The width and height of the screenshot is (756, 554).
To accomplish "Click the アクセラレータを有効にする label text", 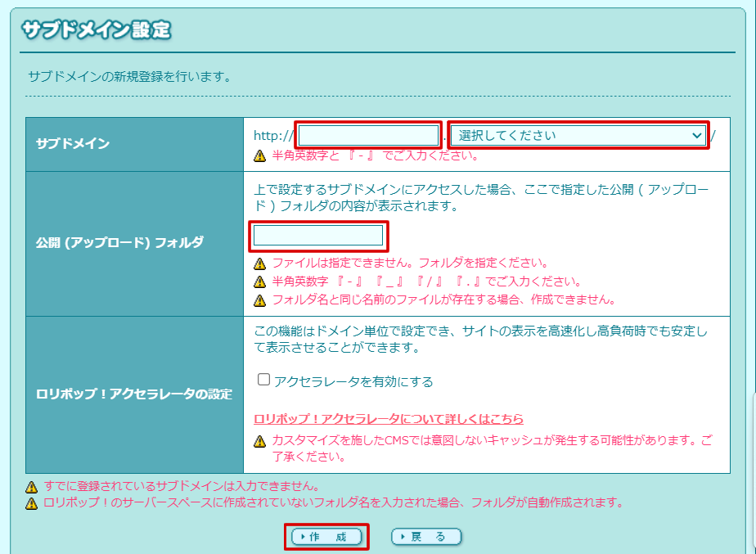I will pyautogui.click(x=353, y=381).
